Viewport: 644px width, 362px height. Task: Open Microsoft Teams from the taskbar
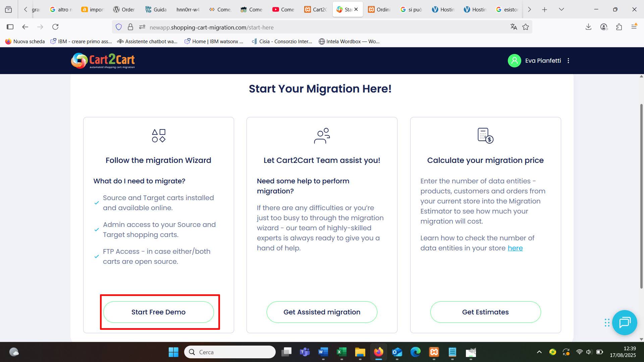305,352
